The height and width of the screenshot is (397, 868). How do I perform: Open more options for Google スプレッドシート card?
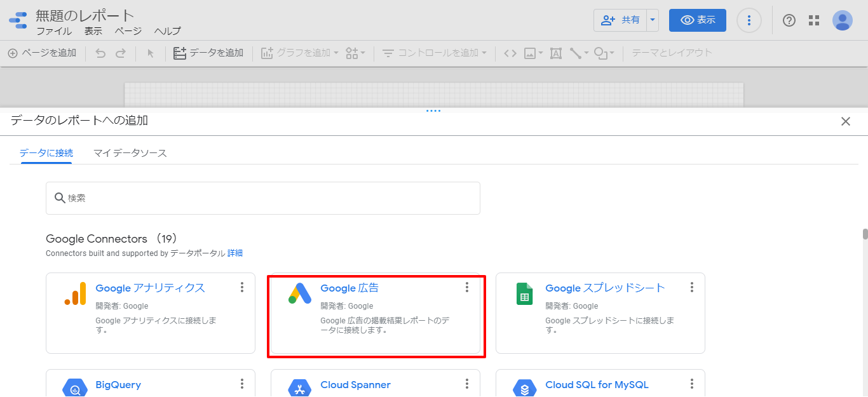(x=692, y=288)
